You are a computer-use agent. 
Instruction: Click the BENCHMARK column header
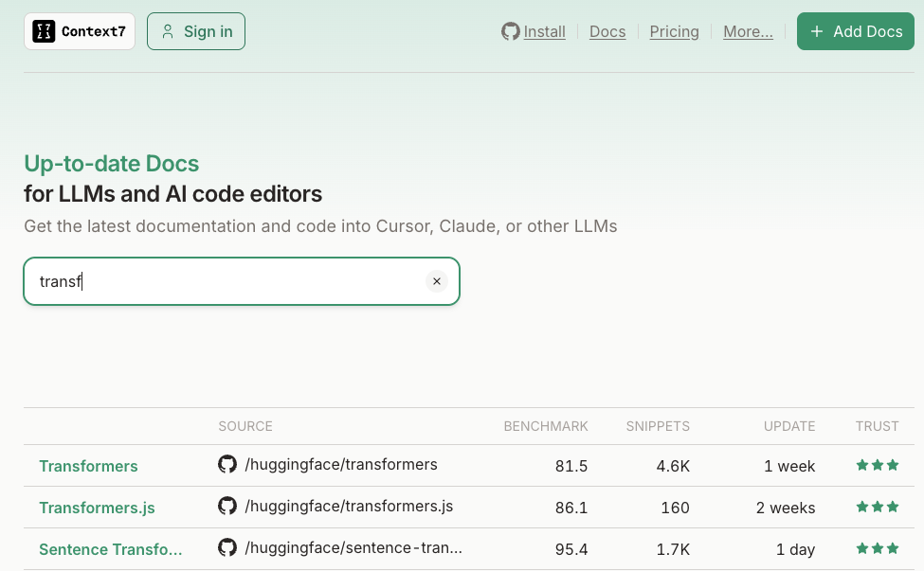tap(546, 426)
